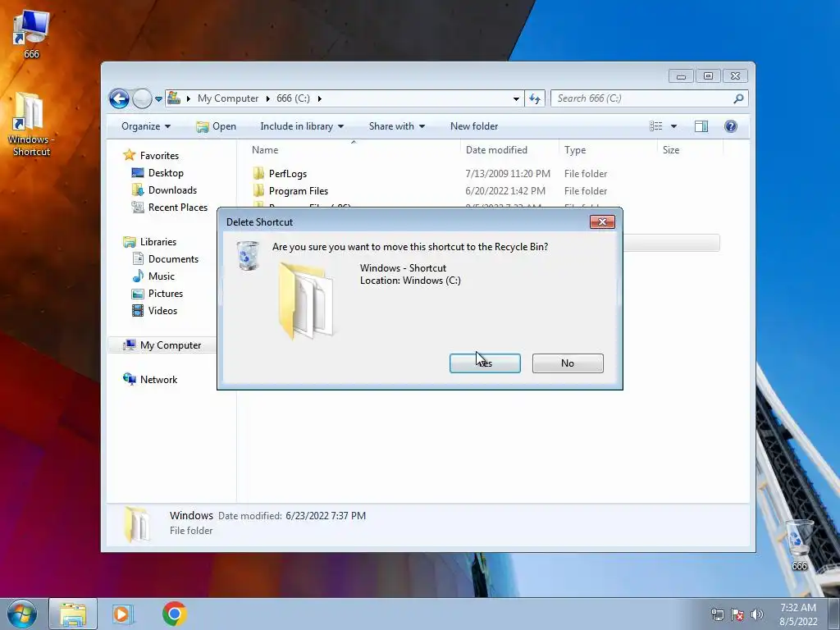
Task: Launch Windows Media Player from taskbar
Action: click(x=122, y=614)
